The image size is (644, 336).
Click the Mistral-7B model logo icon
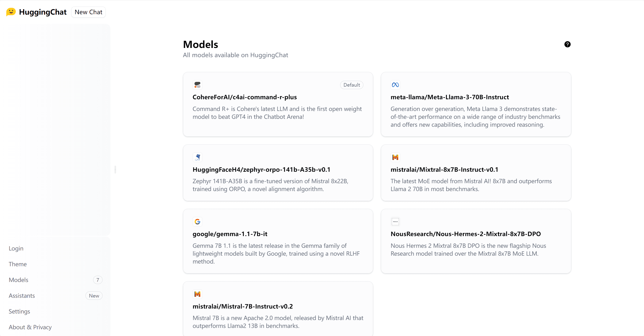[197, 294]
